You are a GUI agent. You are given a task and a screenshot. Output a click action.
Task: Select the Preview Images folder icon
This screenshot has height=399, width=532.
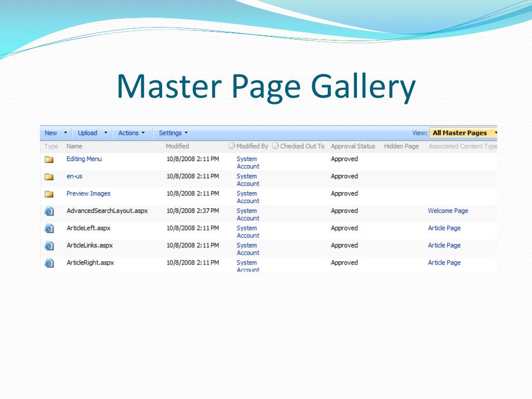49,194
